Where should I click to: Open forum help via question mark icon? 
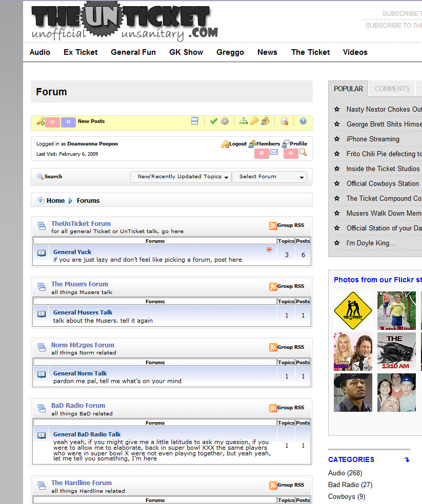click(303, 121)
